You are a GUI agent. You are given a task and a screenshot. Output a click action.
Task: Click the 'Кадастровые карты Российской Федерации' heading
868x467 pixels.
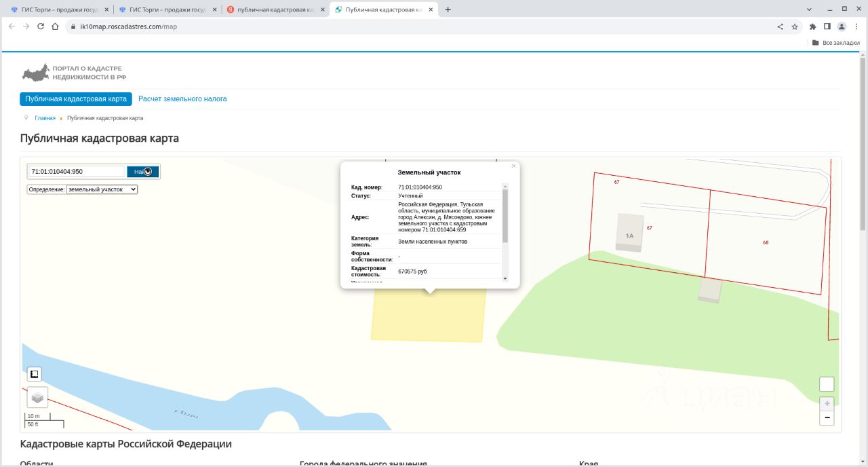[x=126, y=444]
